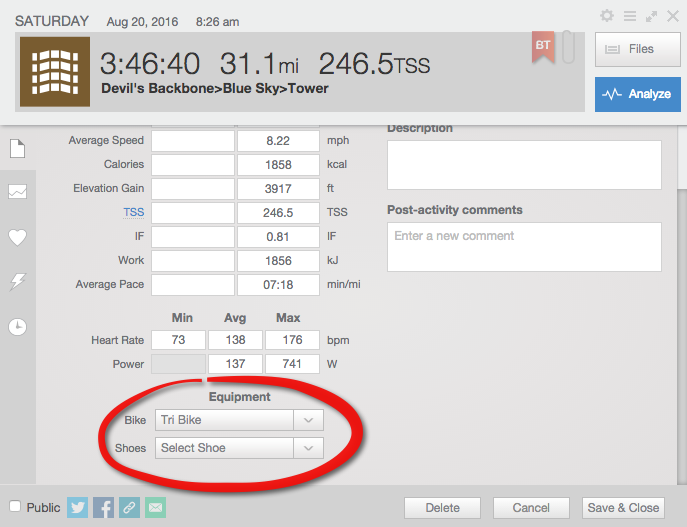Screen dimensions: 687x527
Task: Click the completed TSS value 246.5
Action: 278,212
